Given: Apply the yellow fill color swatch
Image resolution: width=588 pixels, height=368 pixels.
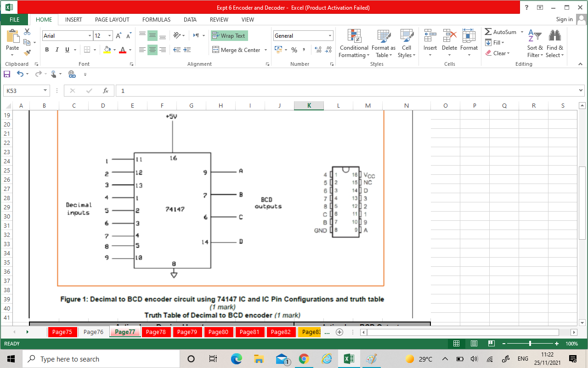Looking at the screenshot, I should pyautogui.click(x=107, y=50).
